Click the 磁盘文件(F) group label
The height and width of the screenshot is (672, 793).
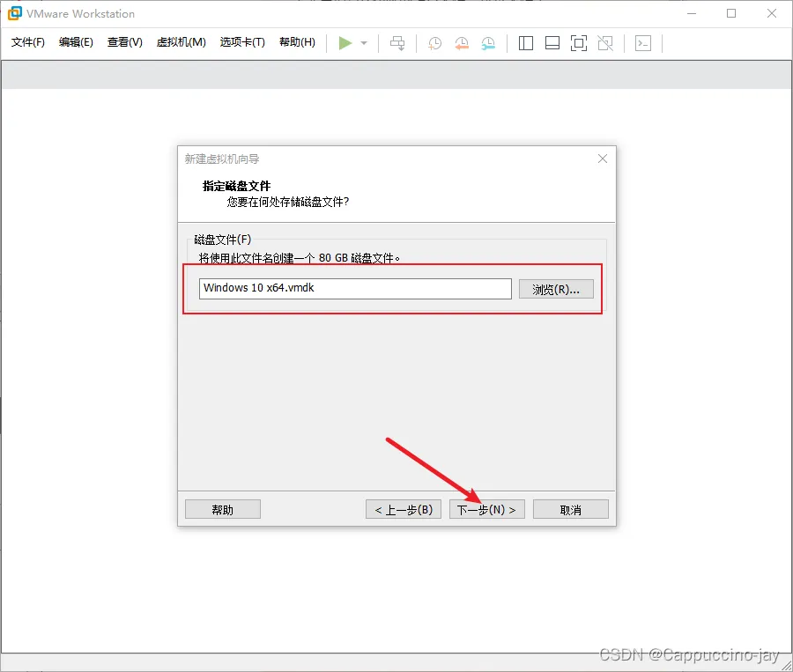tap(223, 240)
